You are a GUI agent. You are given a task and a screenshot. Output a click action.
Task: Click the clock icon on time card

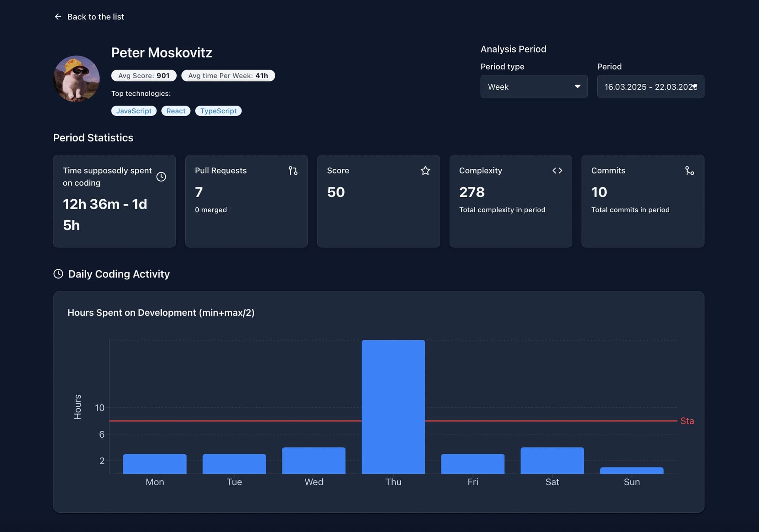(161, 177)
